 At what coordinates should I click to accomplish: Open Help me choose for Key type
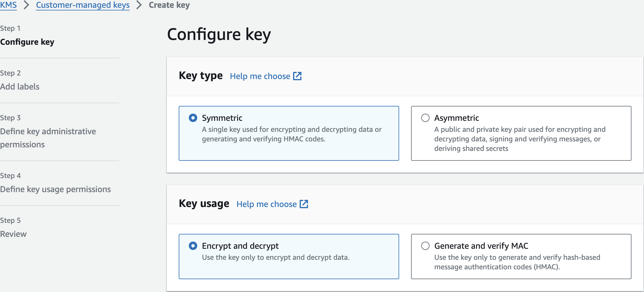[260, 76]
